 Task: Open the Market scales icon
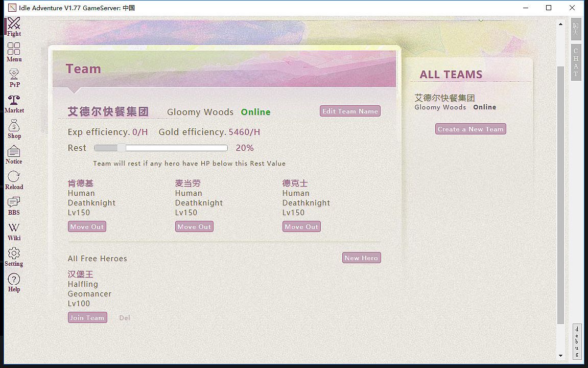(14, 104)
